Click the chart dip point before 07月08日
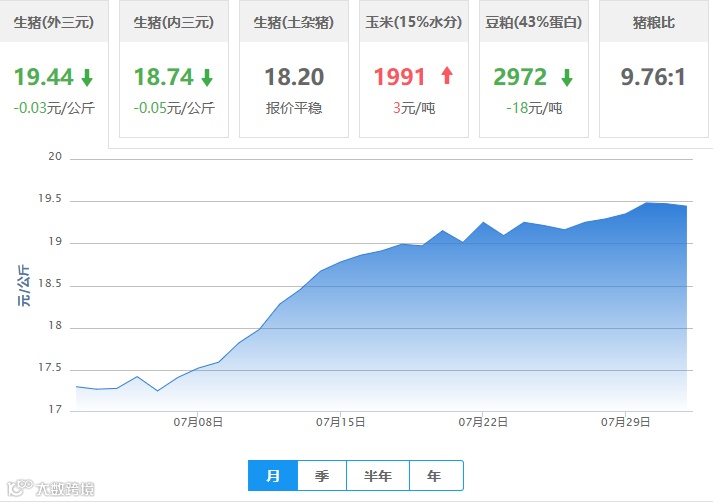713x503 pixels. 158,391
